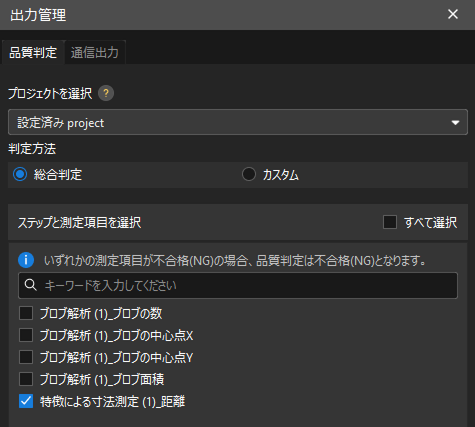Viewport: 475px width, 427px height.
Task: Switch to the 品質判定 tab
Action: 33,52
